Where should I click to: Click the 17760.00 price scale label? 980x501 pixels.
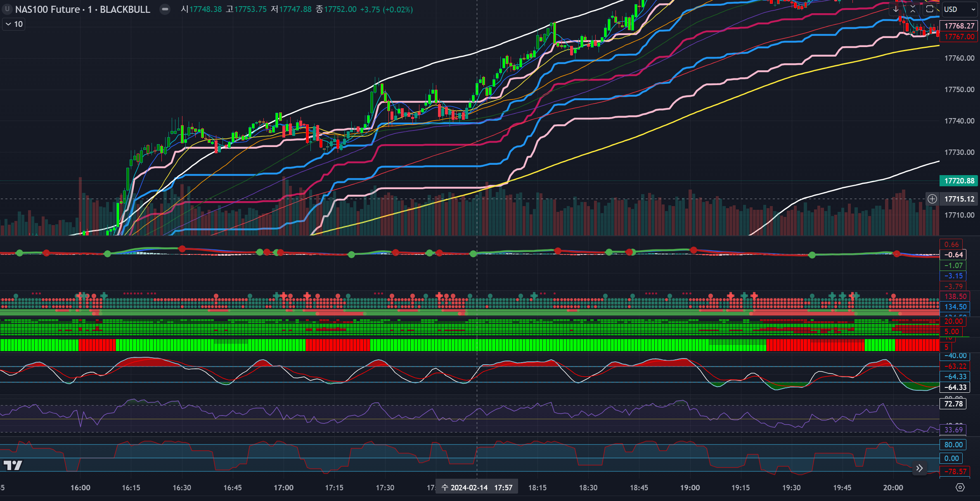click(x=959, y=58)
